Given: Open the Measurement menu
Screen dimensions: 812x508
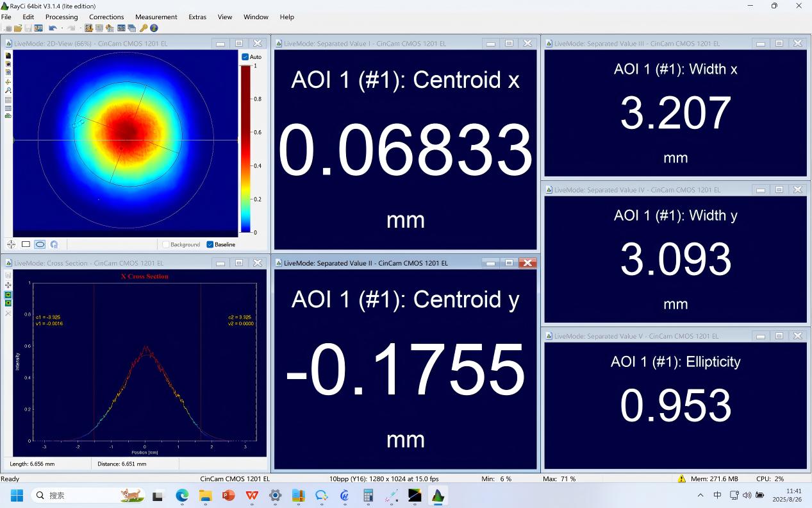Looking at the screenshot, I should click(x=156, y=17).
